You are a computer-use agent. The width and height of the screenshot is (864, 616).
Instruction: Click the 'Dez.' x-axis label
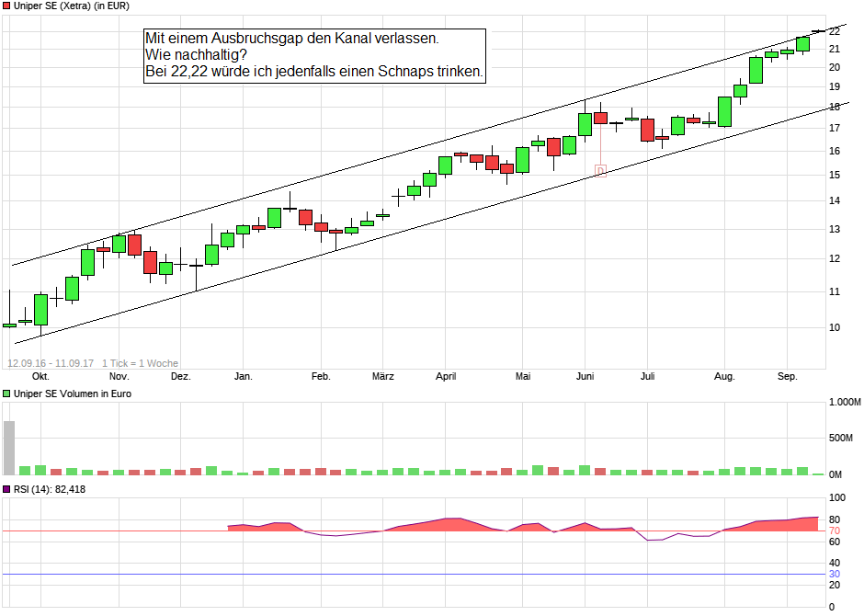pyautogui.click(x=181, y=376)
